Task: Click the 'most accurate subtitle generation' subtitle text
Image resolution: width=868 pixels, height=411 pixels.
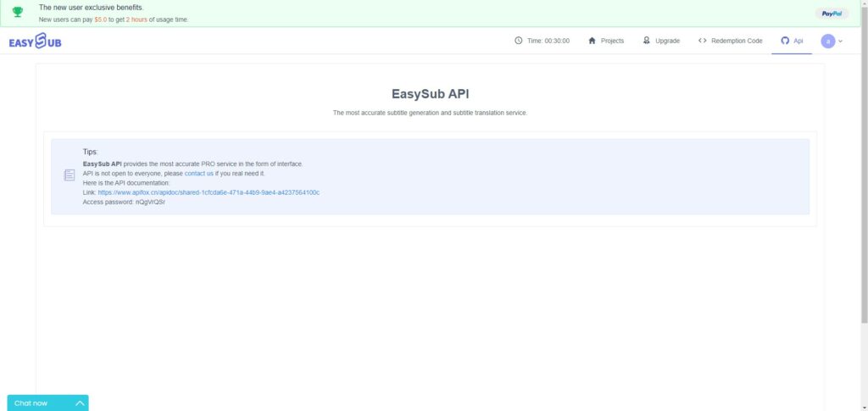Action: point(430,113)
